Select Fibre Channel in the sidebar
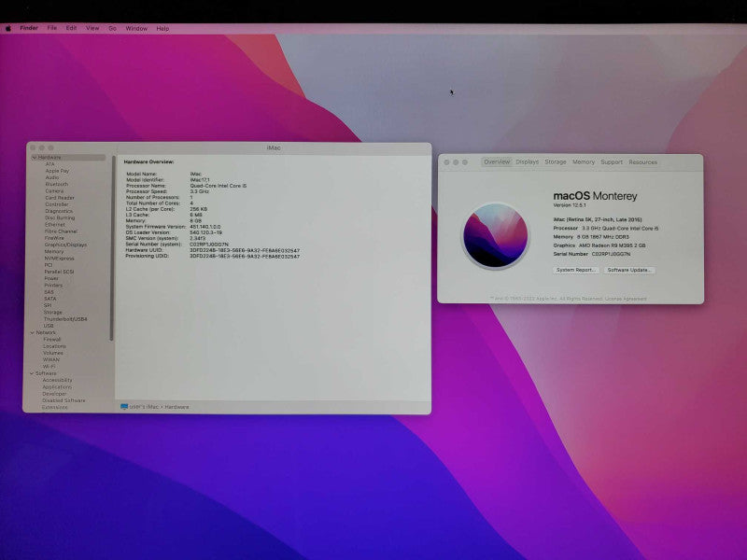This screenshot has width=747, height=560. [61, 231]
